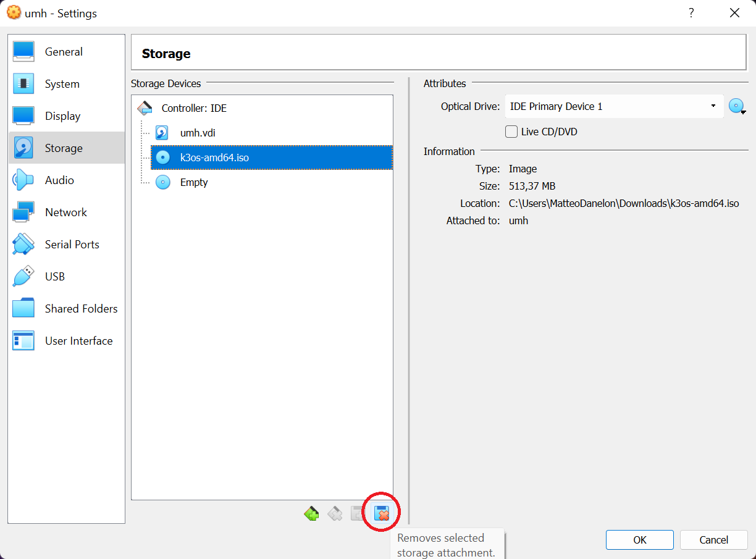Image resolution: width=756 pixels, height=559 pixels.
Task: Select the Empty optical drive entry
Action: pyautogui.click(x=194, y=182)
